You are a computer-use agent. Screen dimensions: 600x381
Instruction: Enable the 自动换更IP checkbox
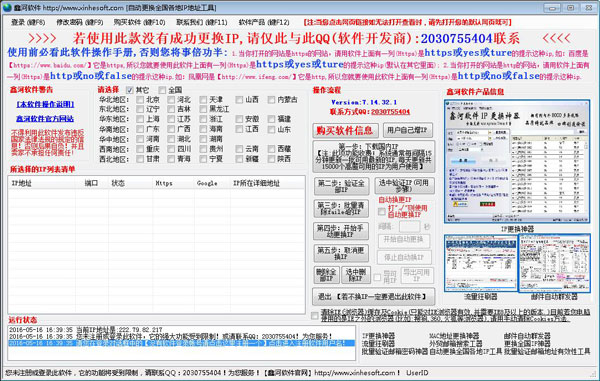(382, 212)
